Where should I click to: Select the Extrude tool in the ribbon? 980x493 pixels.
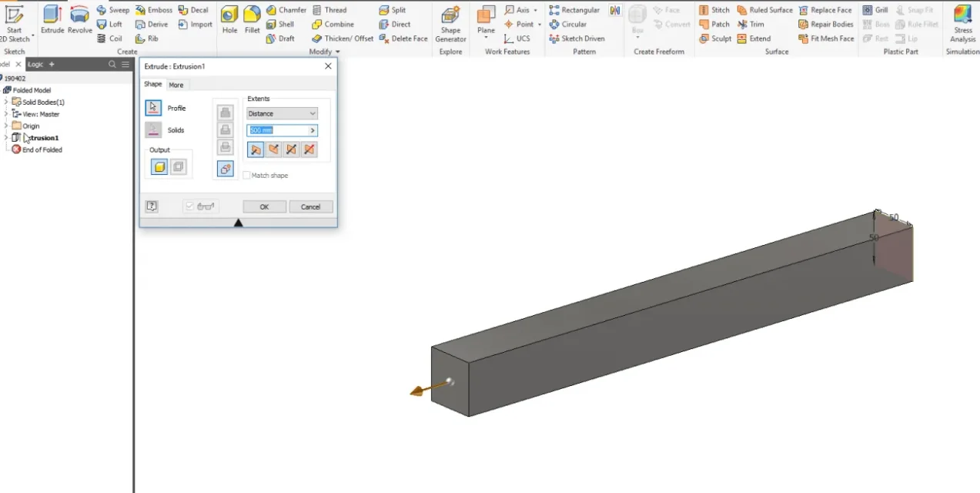(52, 20)
